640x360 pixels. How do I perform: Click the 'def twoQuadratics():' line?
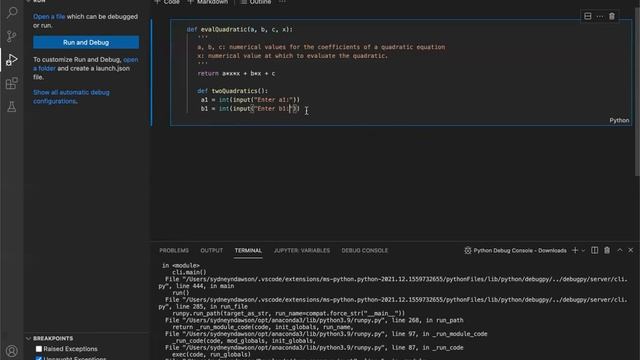[x=233, y=91]
